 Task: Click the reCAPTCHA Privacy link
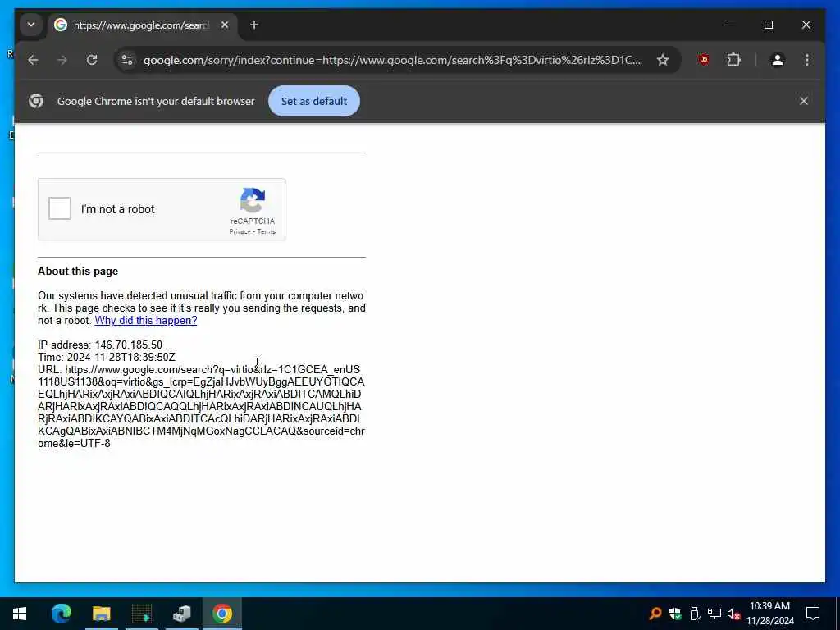[240, 231]
